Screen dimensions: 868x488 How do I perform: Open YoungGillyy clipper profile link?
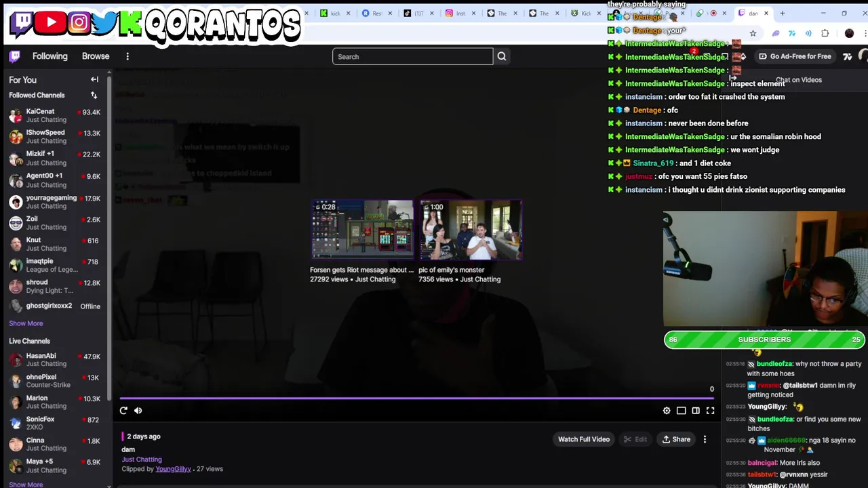click(173, 469)
